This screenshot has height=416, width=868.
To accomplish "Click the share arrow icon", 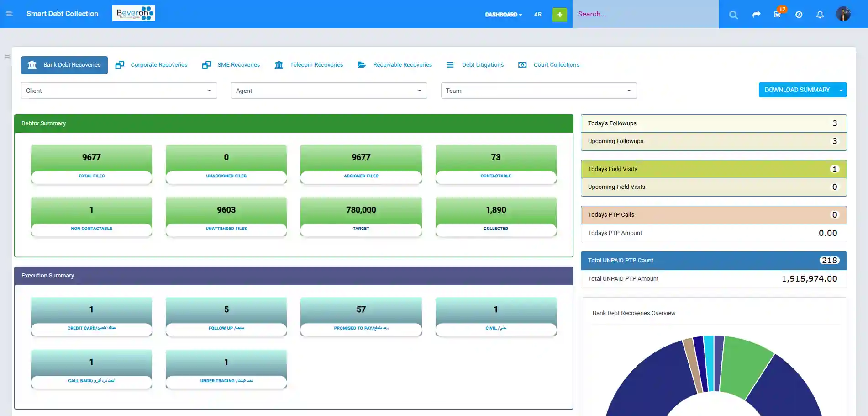I will tap(756, 15).
